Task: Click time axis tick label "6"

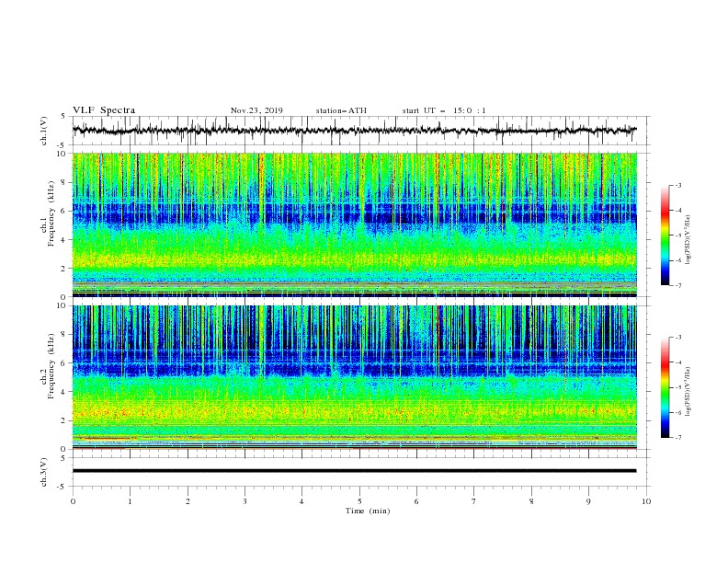Action: (416, 501)
